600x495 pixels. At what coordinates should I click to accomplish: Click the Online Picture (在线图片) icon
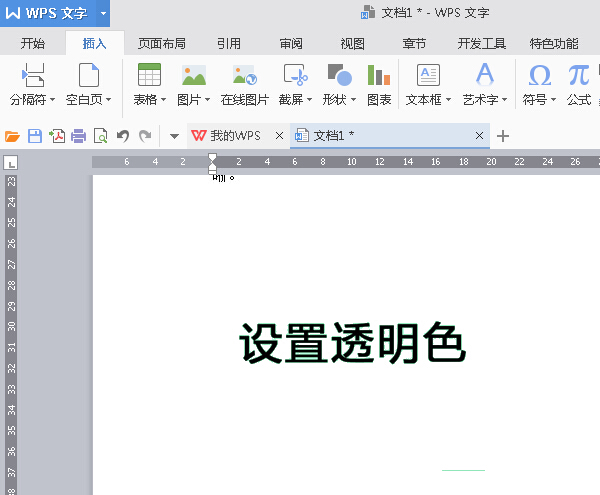coord(244,75)
